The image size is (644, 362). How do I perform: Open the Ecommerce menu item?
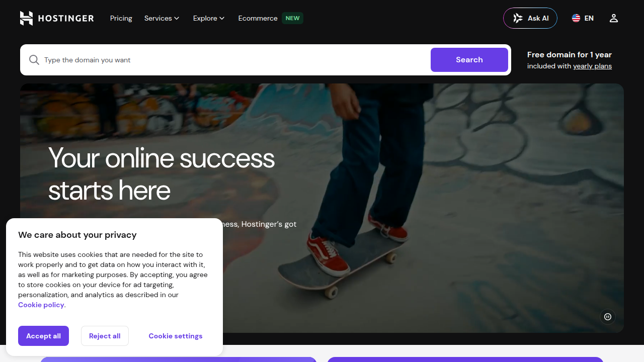(x=258, y=18)
